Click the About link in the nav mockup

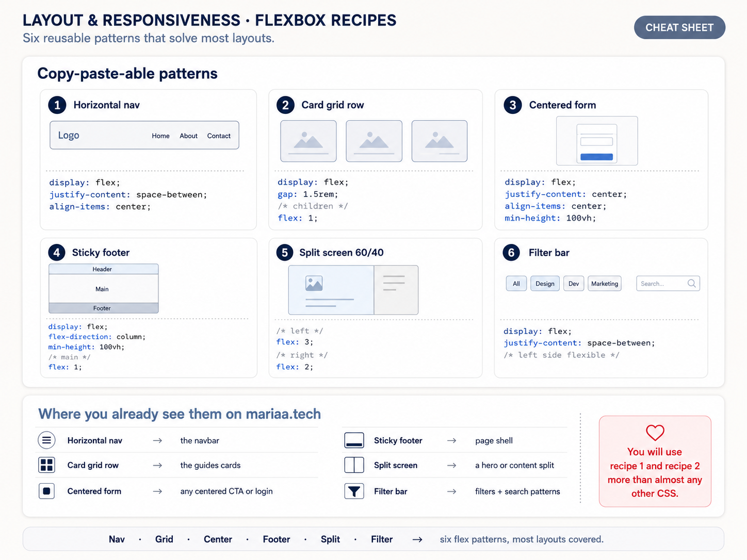click(x=188, y=136)
